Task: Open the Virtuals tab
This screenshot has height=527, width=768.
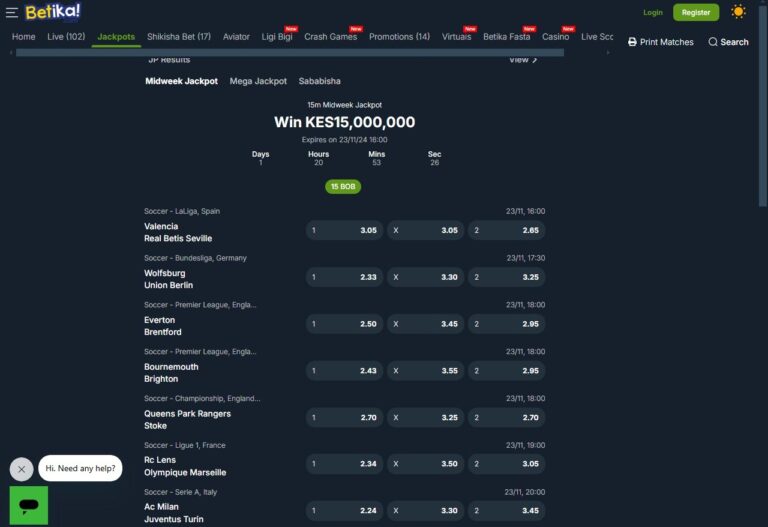Action: pos(456,37)
